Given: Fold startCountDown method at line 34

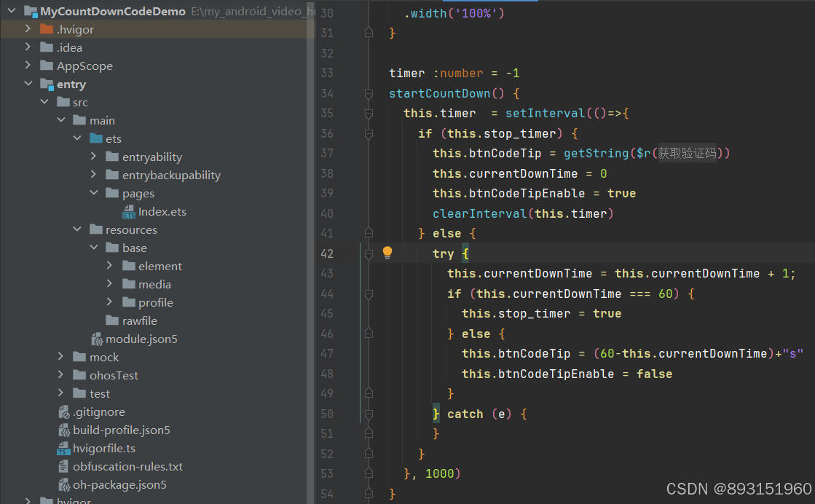Looking at the screenshot, I should click(369, 93).
